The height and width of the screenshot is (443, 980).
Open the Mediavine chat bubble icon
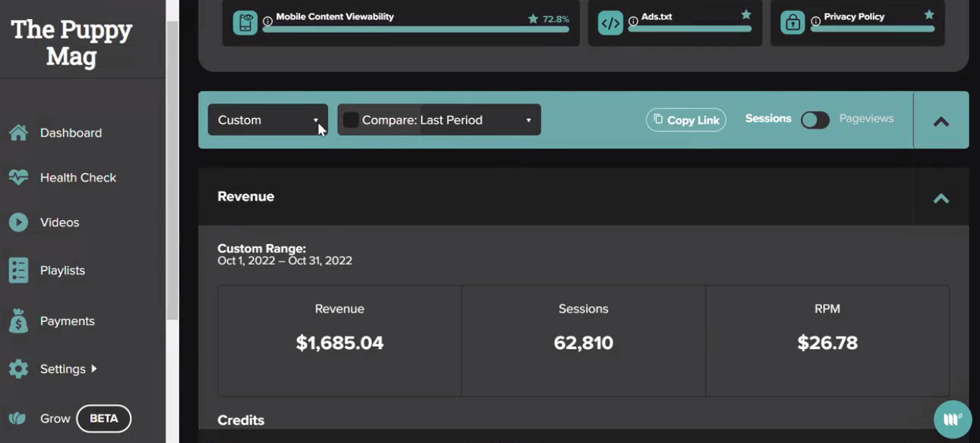(x=952, y=419)
